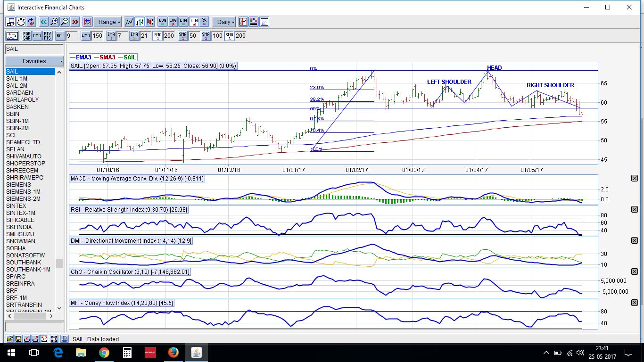Image resolution: width=644 pixels, height=362 pixels.
Task: Open Calculator from the taskbar
Action: (127, 353)
